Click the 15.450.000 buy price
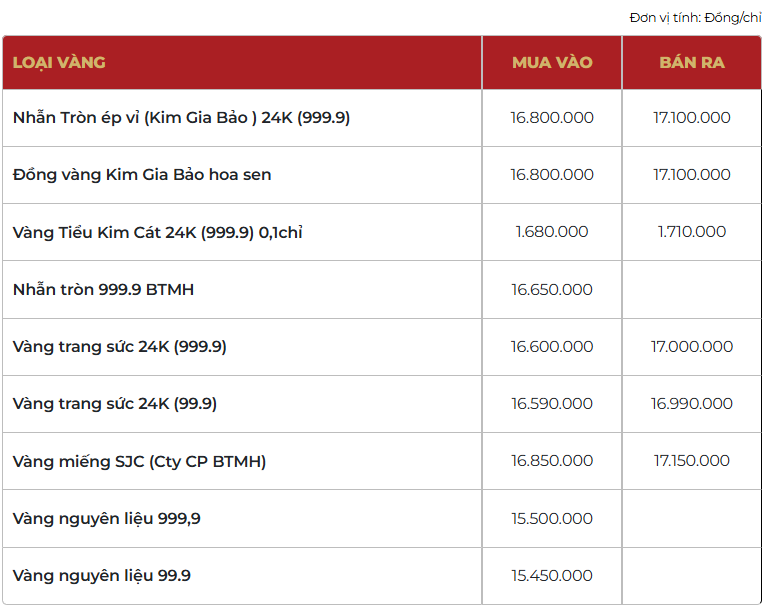The width and height of the screenshot is (769, 607). (552, 576)
